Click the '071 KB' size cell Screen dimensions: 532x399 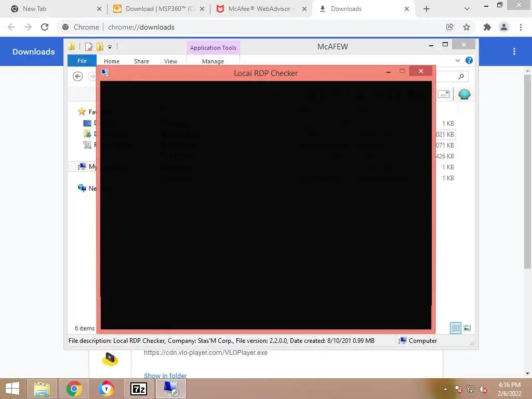tap(445, 145)
